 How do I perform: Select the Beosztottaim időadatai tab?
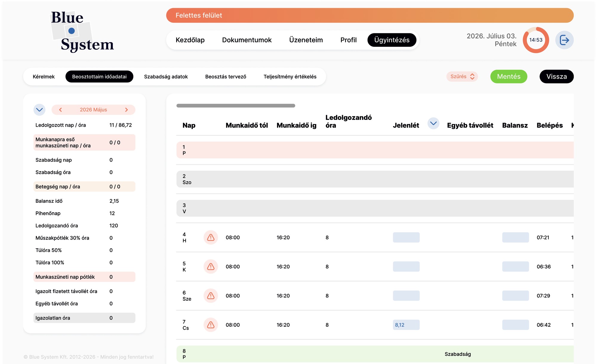click(x=99, y=77)
